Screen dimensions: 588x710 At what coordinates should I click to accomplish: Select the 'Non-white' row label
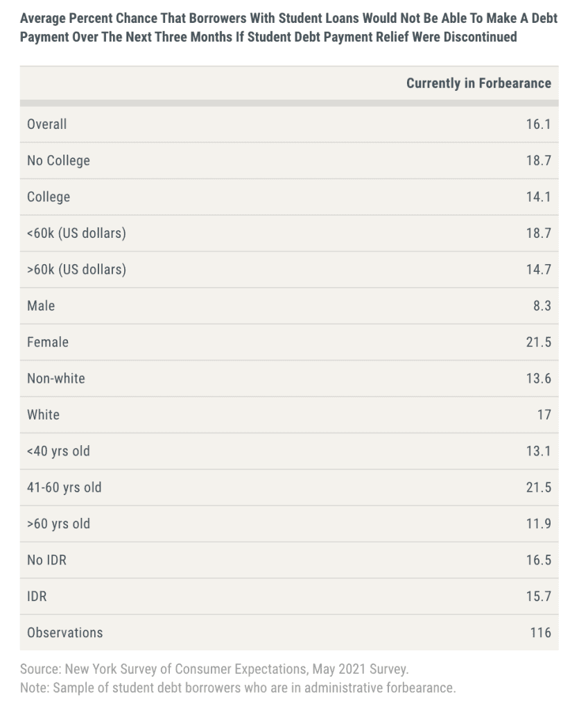[56, 379]
